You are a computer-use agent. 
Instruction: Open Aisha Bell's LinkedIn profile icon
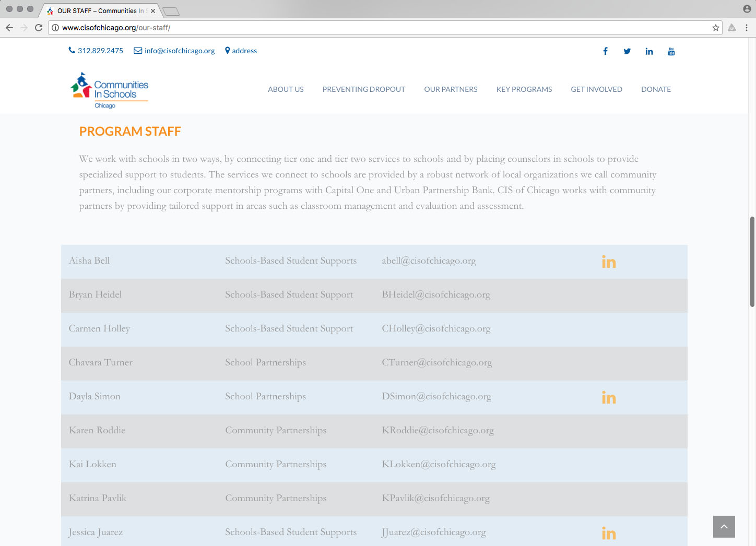click(608, 262)
